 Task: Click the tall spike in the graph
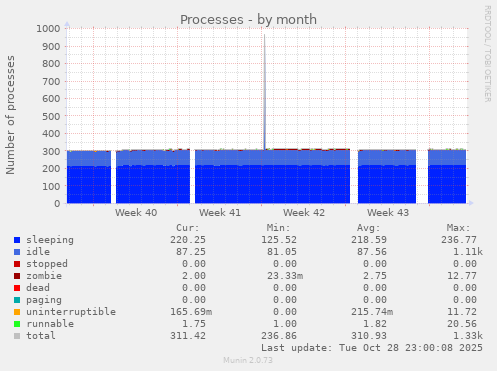click(x=265, y=92)
